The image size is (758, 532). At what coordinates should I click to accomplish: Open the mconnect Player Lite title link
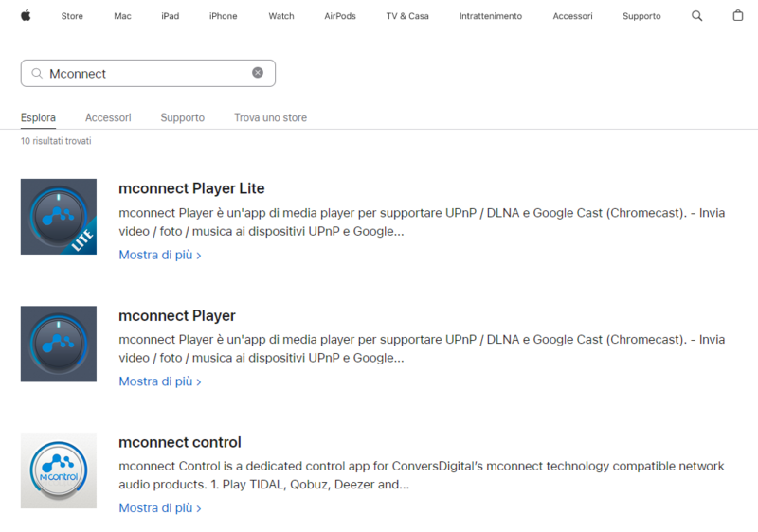[x=191, y=188]
